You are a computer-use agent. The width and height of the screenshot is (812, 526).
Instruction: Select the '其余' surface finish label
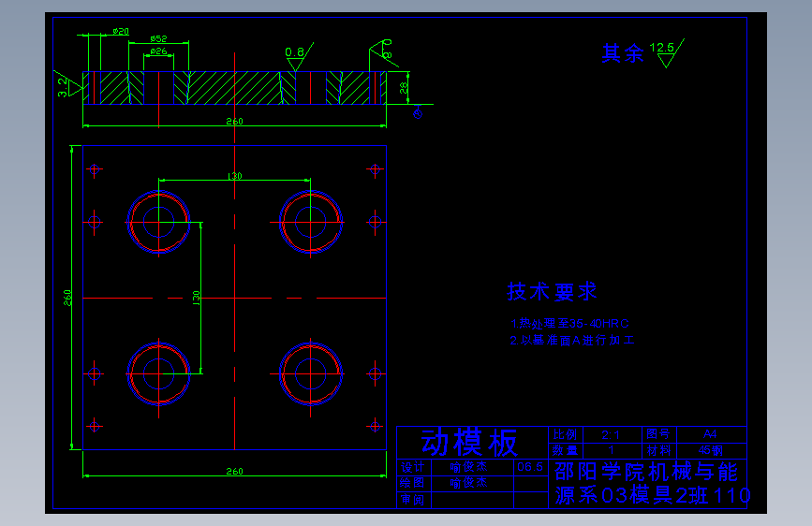click(x=623, y=52)
